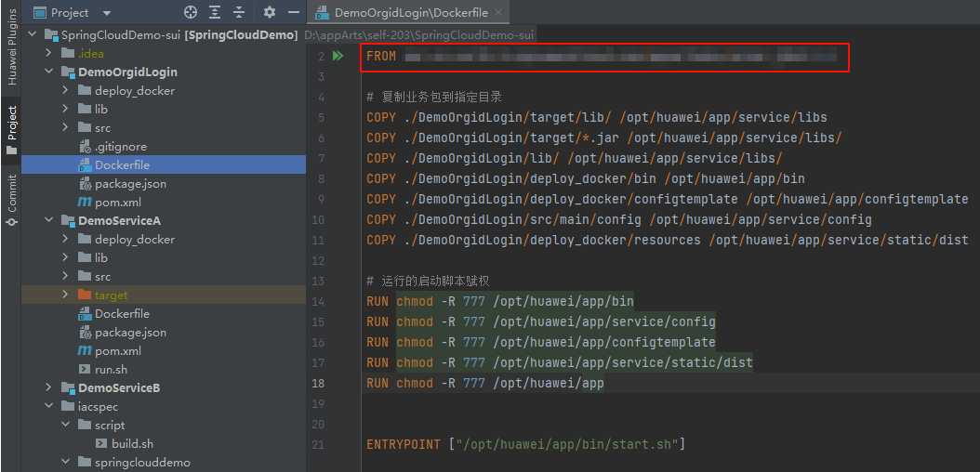Hide the Project tool window
The image size is (980, 472).
pyautogui.click(x=293, y=12)
